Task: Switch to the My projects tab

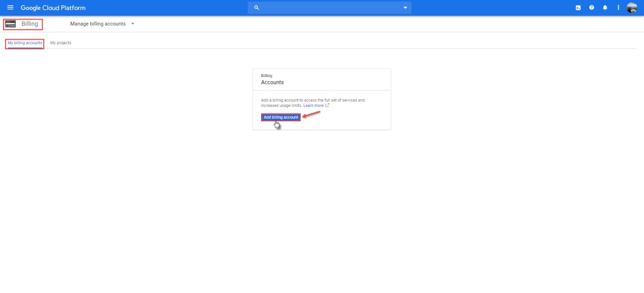Action: tap(61, 43)
